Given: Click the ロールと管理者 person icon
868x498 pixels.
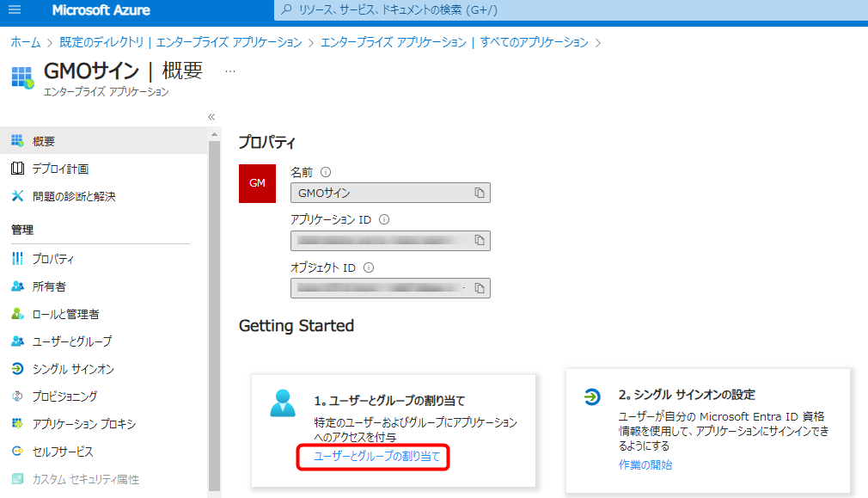Looking at the screenshot, I should (18, 314).
